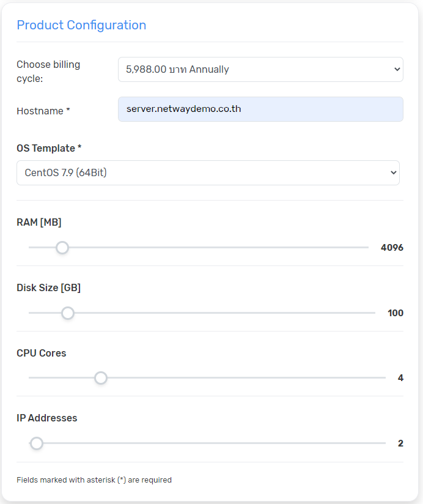Click the disk size value 100

click(395, 313)
